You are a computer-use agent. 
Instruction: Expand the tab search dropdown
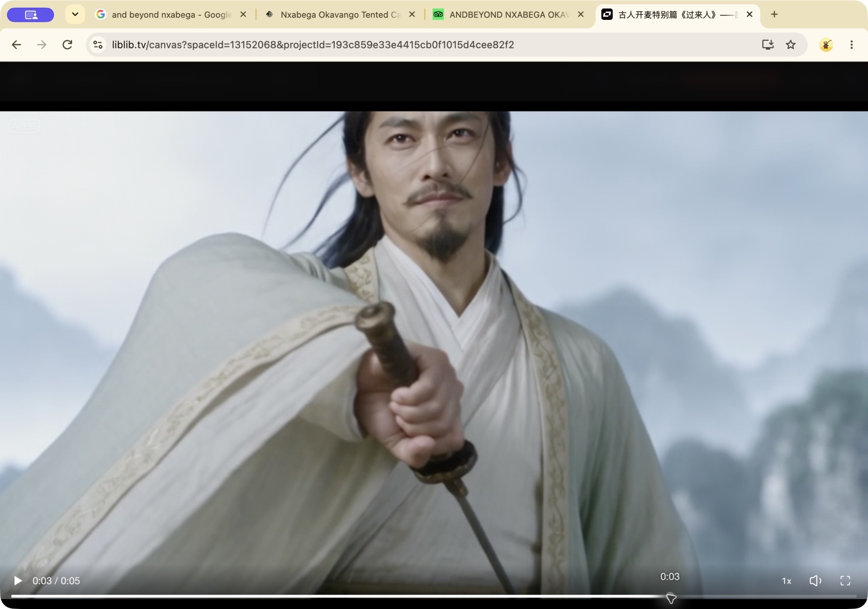(75, 14)
